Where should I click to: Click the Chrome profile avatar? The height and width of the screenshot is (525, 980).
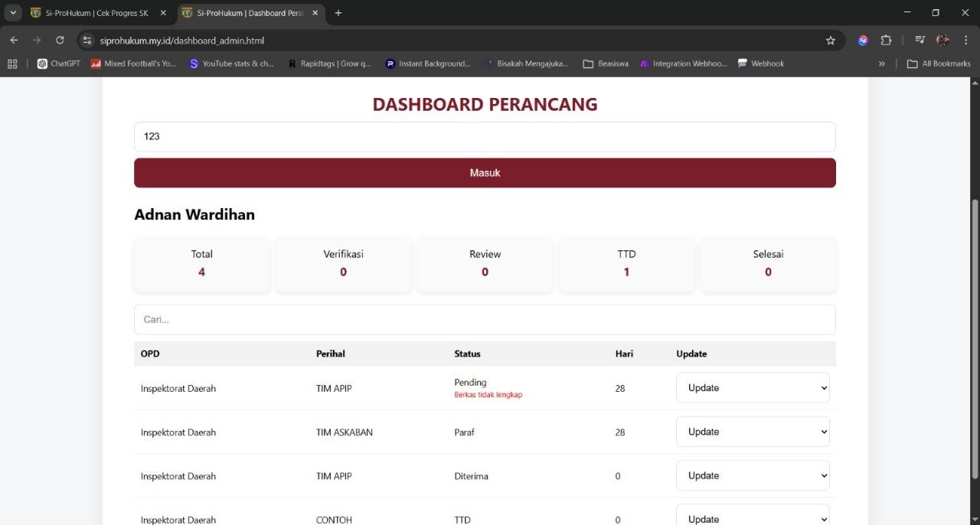click(942, 40)
